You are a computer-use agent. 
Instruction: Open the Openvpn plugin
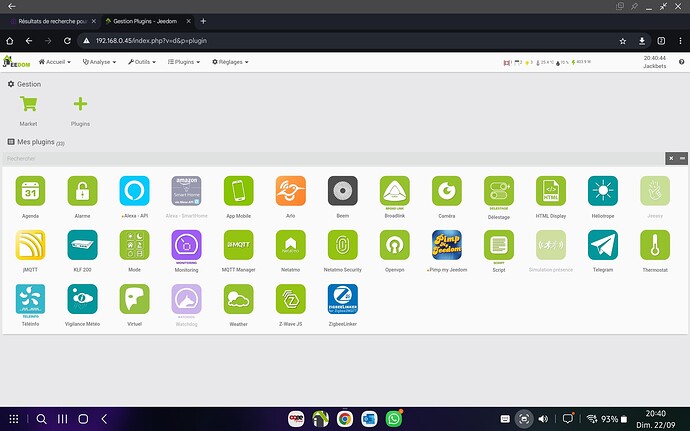395,245
